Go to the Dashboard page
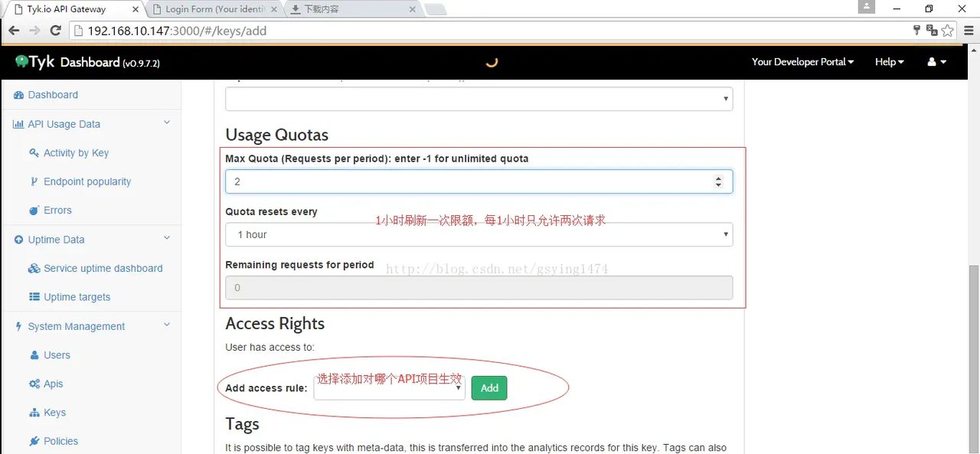This screenshot has height=454, width=980. [x=52, y=94]
